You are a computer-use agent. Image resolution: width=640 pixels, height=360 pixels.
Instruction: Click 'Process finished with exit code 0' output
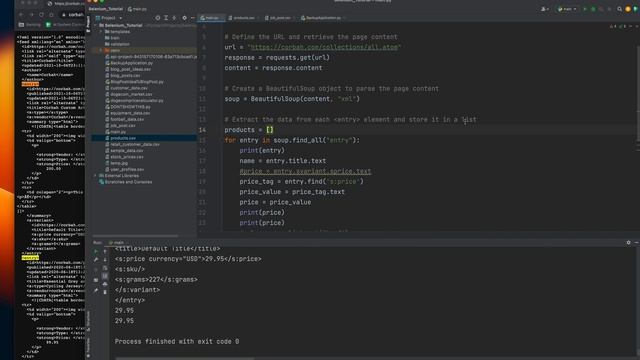[x=177, y=341]
